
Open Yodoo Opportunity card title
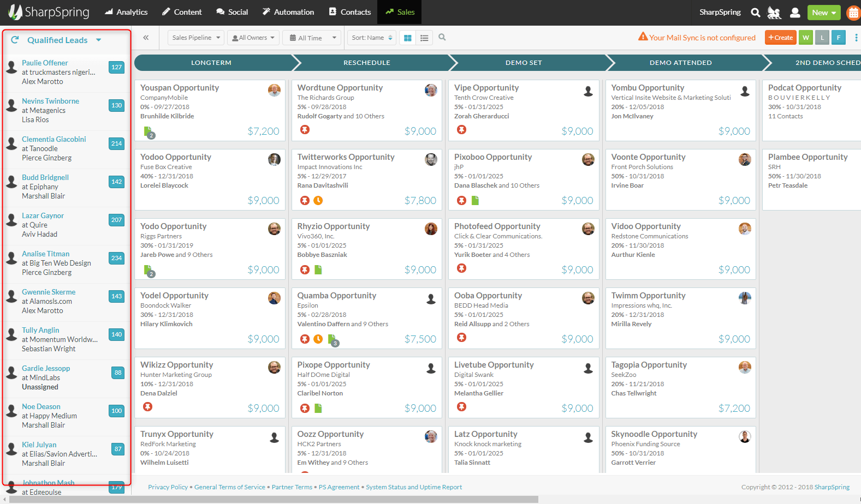tap(176, 157)
